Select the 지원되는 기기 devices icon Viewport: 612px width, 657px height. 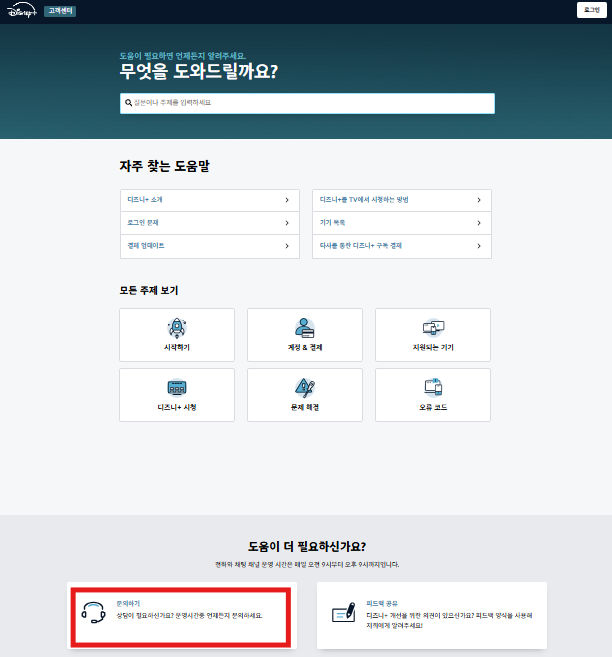tap(433, 328)
